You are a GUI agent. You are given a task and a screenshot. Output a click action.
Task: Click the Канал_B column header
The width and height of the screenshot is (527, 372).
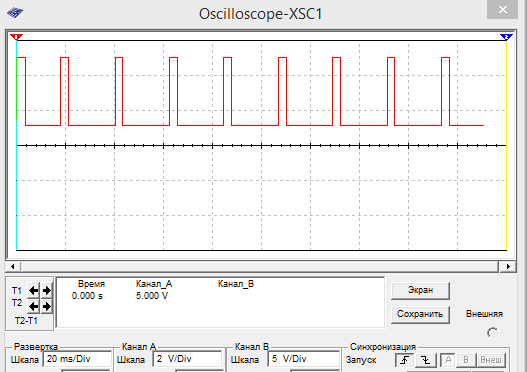(236, 284)
